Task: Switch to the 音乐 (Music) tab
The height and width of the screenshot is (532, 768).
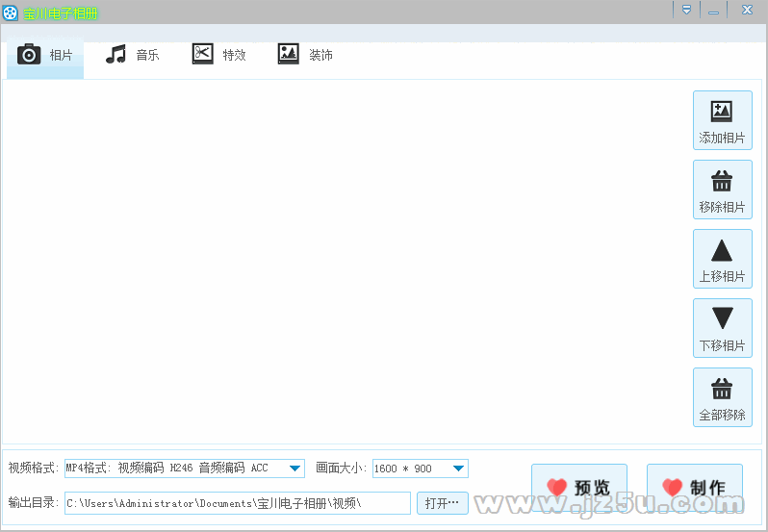Action: [132, 55]
